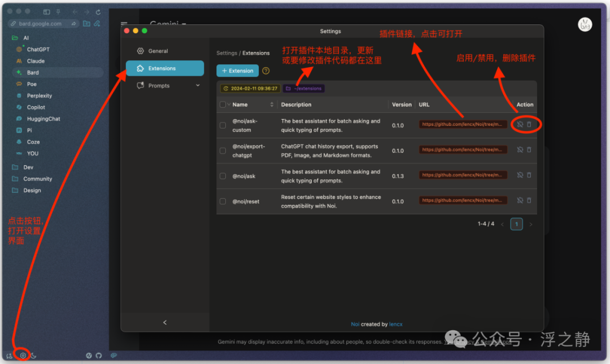
Task: Open the hamburger menu in the Gemini page
Action: [x=124, y=24]
